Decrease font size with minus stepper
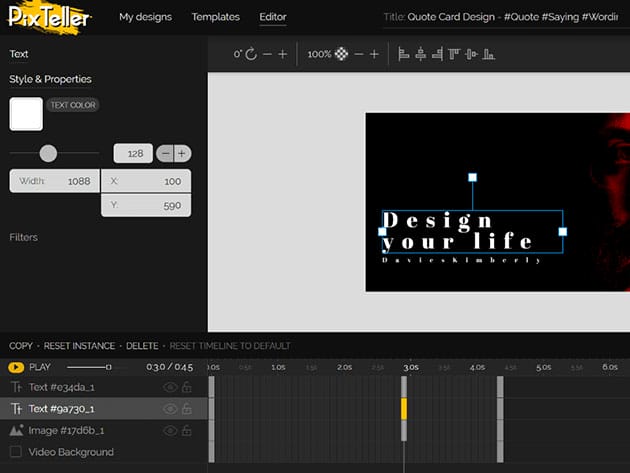 [166, 154]
